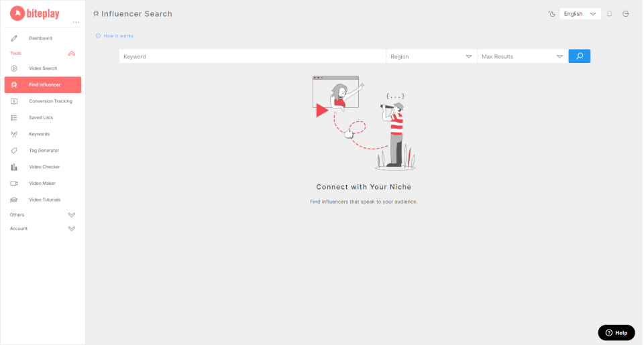644x345 pixels.
Task: Click the Video Maker camera icon
Action: [x=14, y=184]
